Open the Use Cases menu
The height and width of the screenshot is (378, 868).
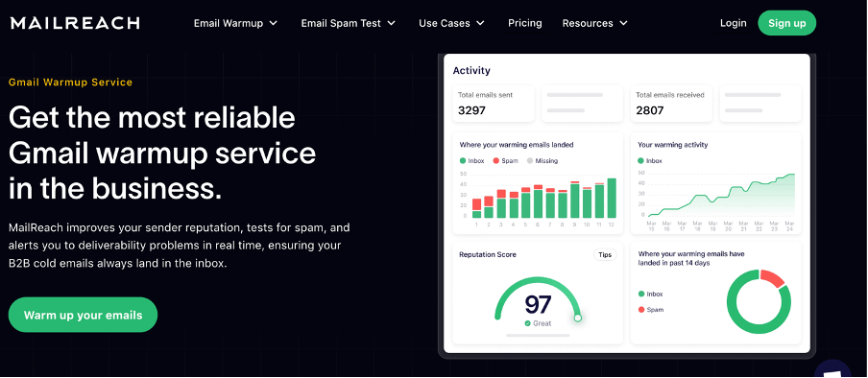(x=451, y=23)
